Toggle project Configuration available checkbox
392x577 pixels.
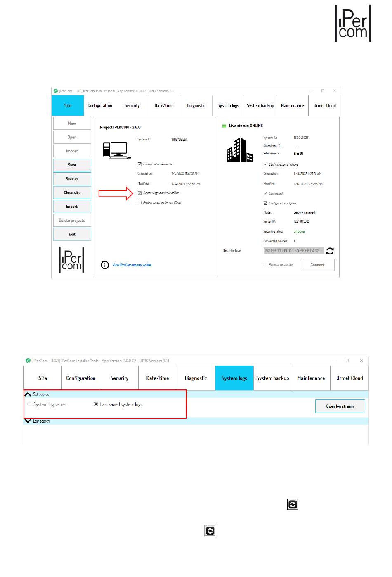(x=139, y=164)
